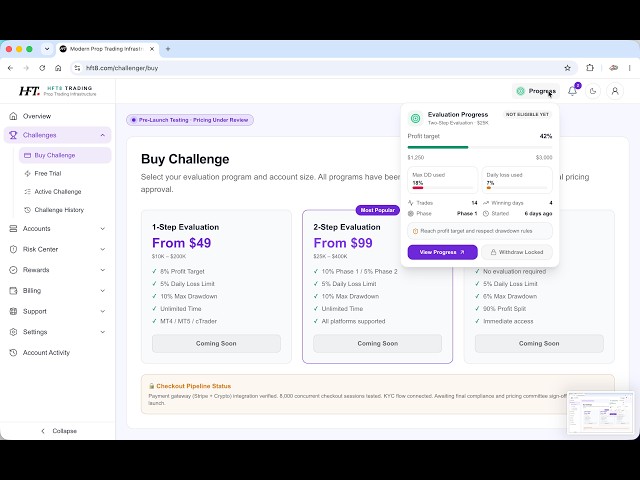Image resolution: width=640 pixels, height=480 pixels.
Task: Click the Settings gear icon
Action: tap(13, 332)
